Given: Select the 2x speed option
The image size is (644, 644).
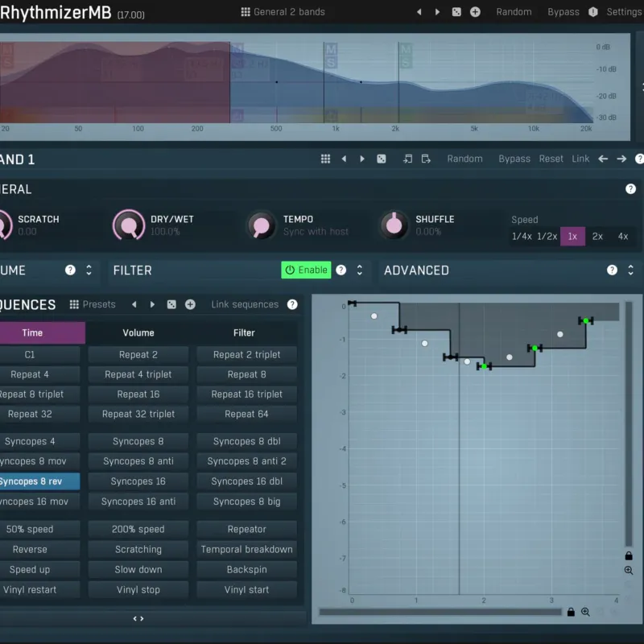Looking at the screenshot, I should (x=597, y=237).
